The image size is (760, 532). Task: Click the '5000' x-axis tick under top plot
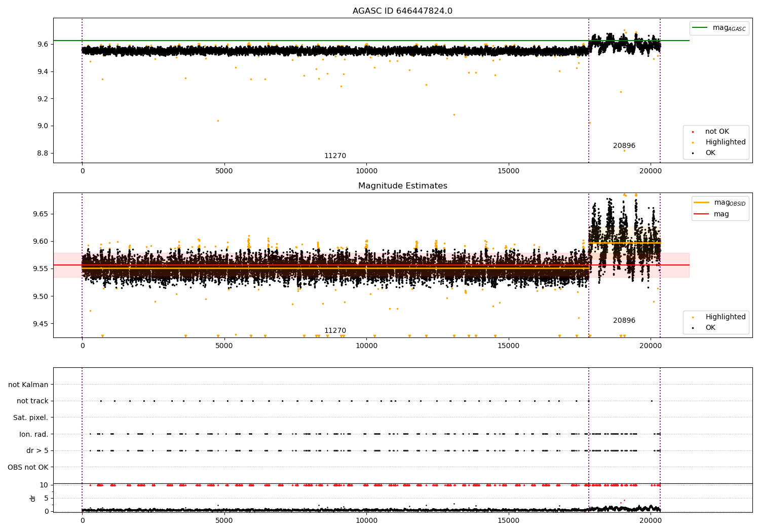[x=224, y=171]
